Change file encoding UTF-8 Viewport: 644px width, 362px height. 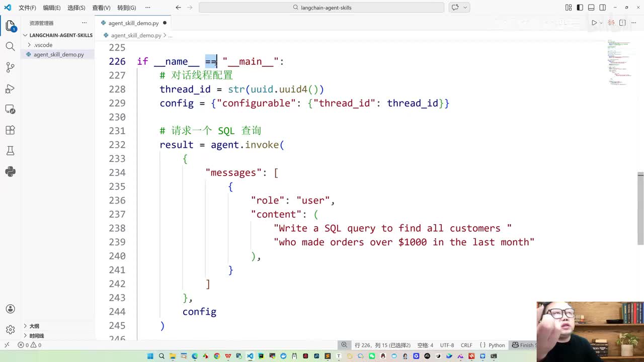pyautogui.click(x=447, y=345)
